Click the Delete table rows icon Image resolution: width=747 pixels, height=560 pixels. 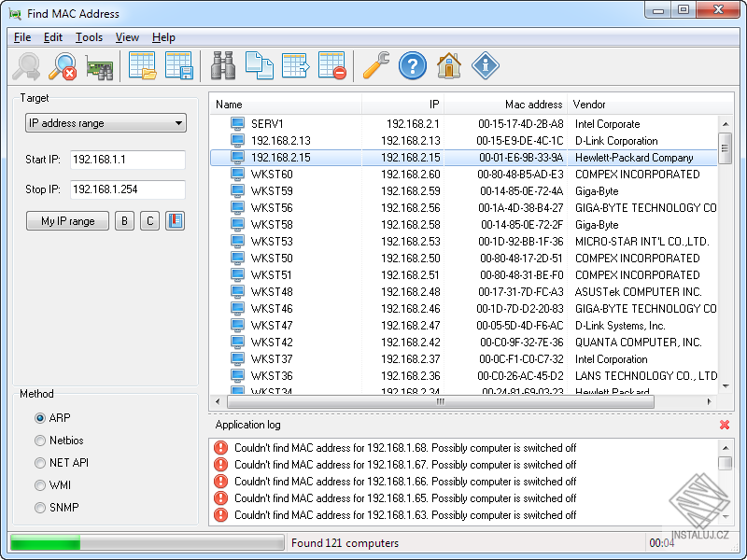click(332, 65)
